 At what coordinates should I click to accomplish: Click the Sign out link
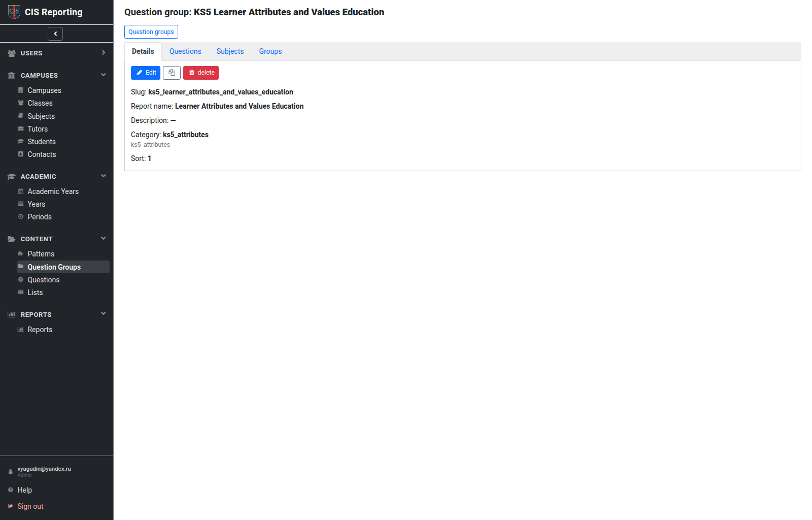coord(30,506)
